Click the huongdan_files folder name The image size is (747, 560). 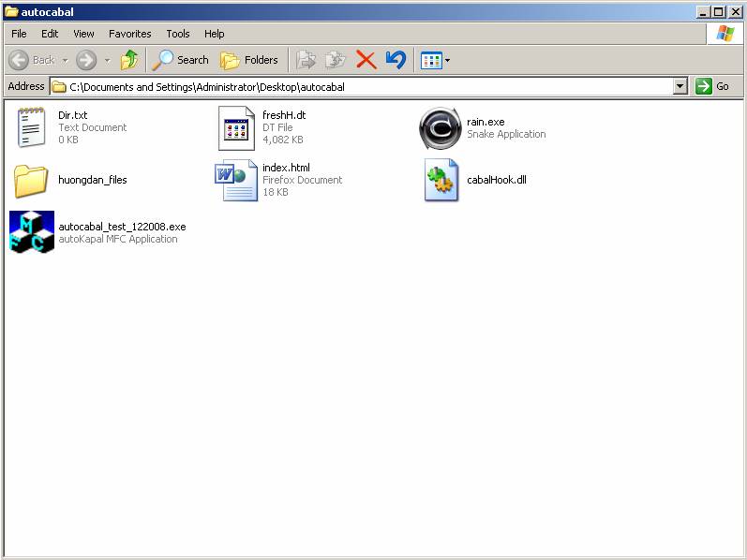pyautogui.click(x=93, y=180)
